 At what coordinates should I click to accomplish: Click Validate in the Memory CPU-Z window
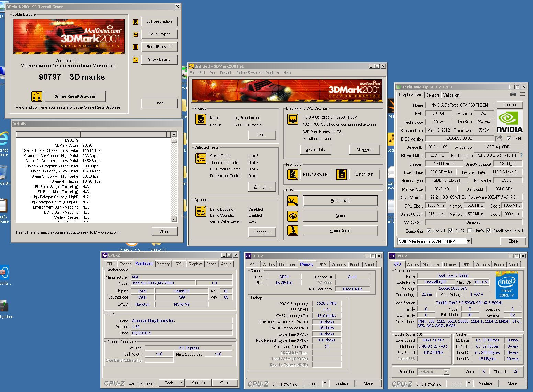point(342,383)
